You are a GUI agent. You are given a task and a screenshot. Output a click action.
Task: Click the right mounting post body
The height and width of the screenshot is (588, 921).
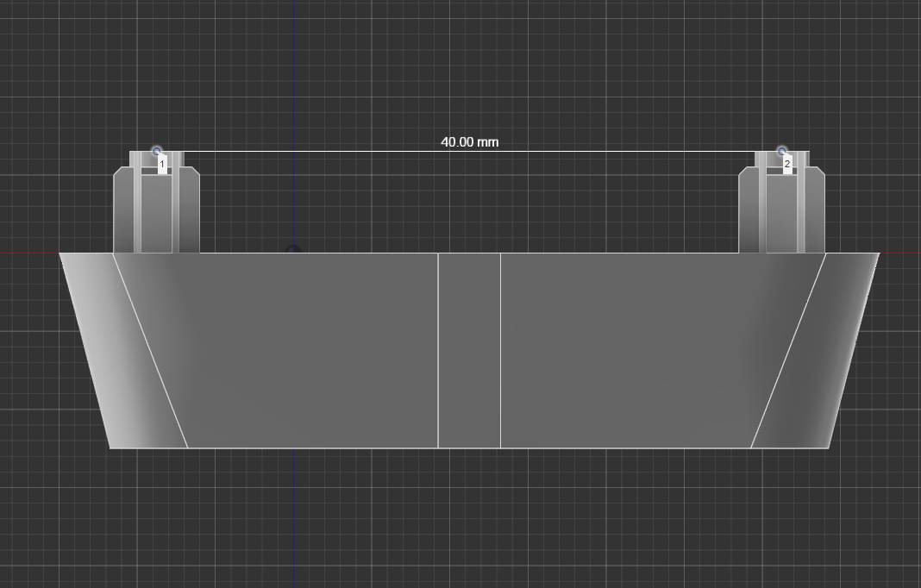(782, 216)
